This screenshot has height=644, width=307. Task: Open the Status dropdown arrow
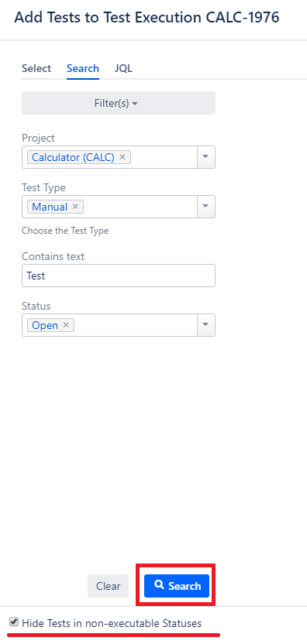206,325
